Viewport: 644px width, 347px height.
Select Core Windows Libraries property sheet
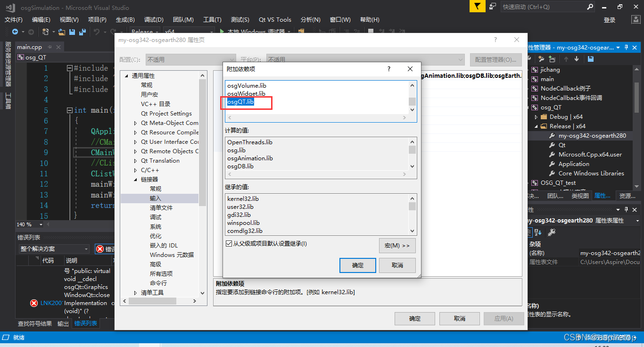(x=591, y=173)
